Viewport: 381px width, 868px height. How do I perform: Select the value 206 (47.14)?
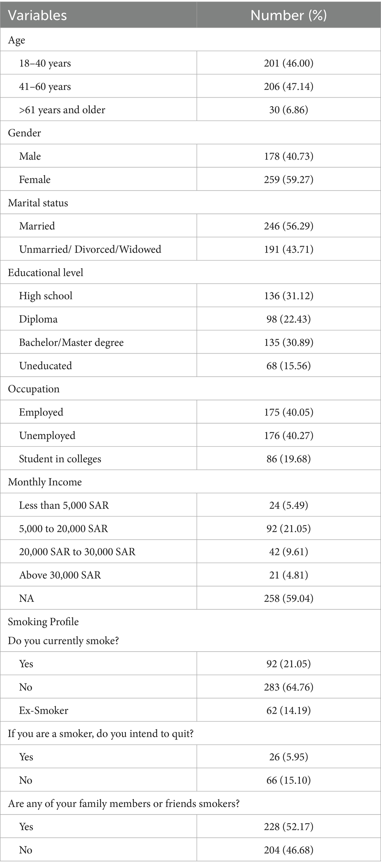pos(288,86)
